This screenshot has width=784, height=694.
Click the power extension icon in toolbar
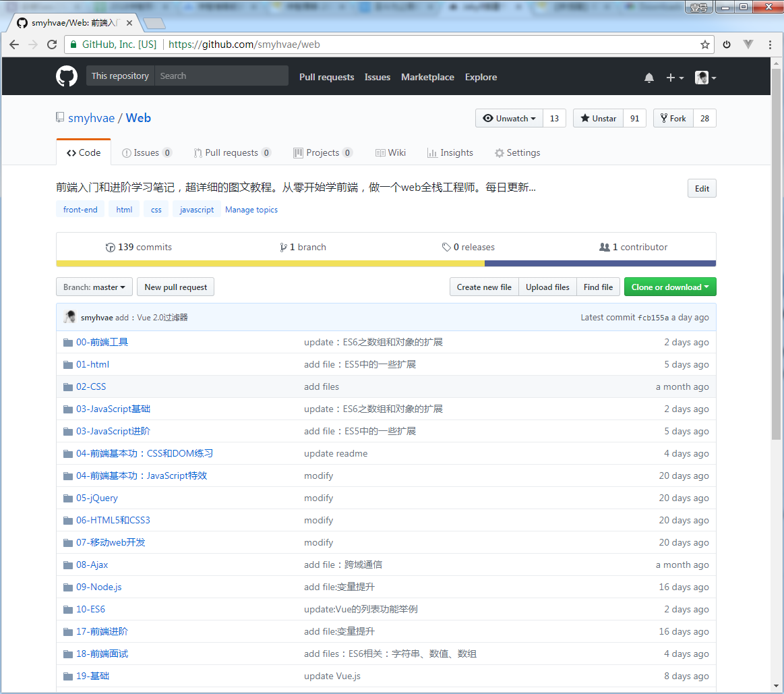727,45
